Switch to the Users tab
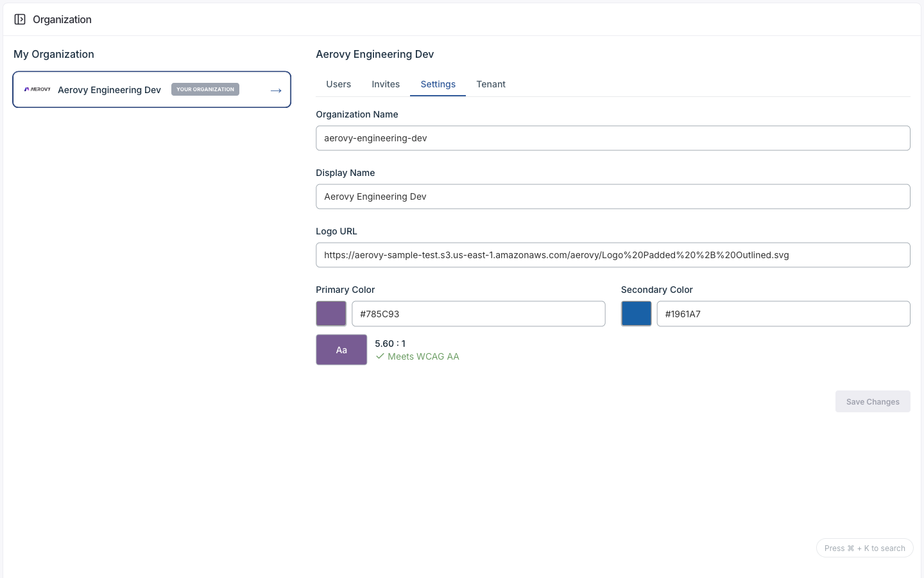 pos(338,84)
